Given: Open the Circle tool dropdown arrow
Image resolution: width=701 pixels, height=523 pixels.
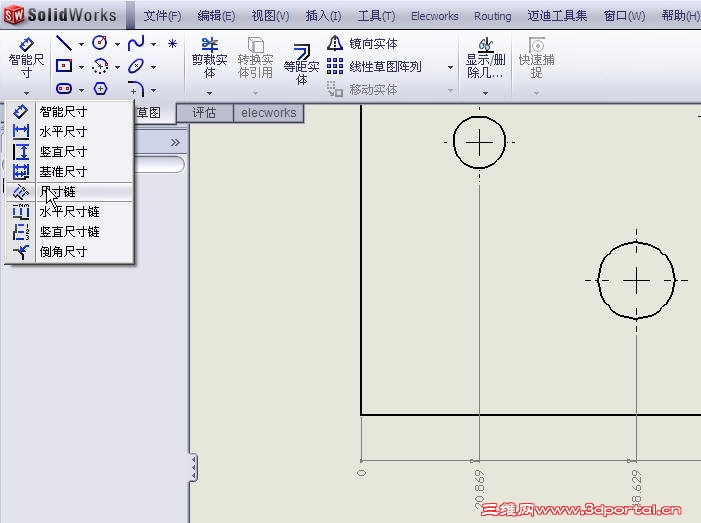Looking at the screenshot, I should [118, 44].
